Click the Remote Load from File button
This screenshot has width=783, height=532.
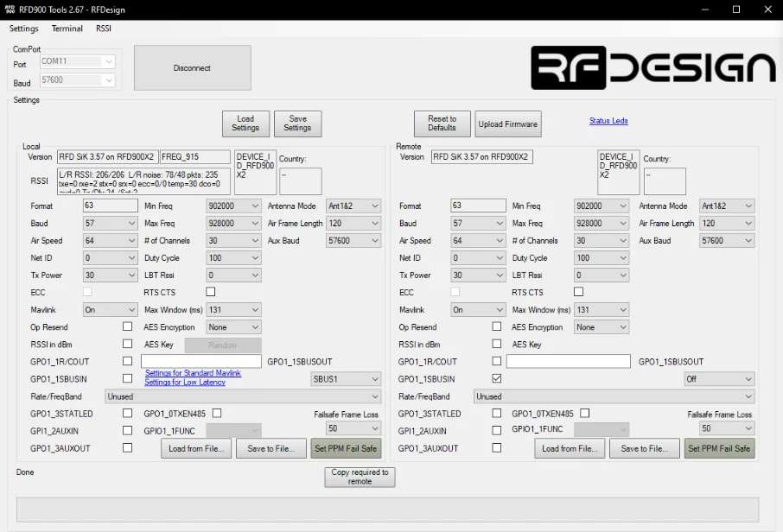click(x=570, y=448)
